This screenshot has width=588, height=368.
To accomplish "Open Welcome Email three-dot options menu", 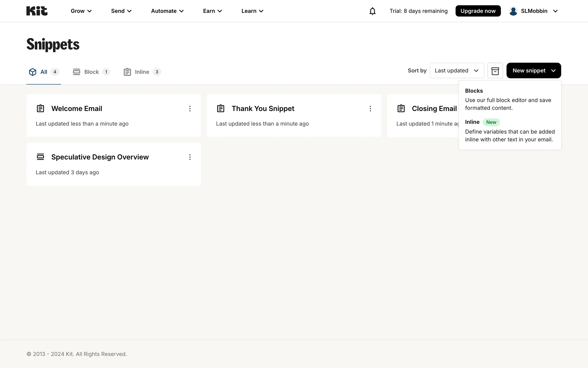I will (190, 109).
